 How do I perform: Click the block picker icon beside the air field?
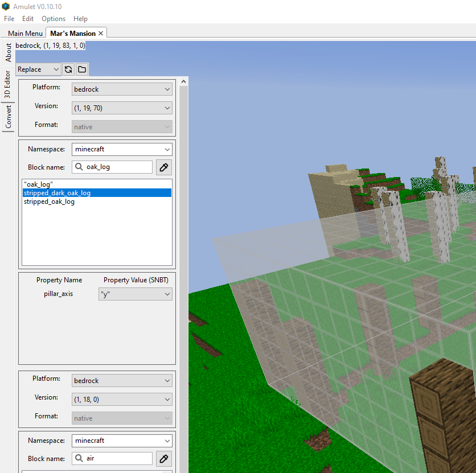click(x=163, y=459)
